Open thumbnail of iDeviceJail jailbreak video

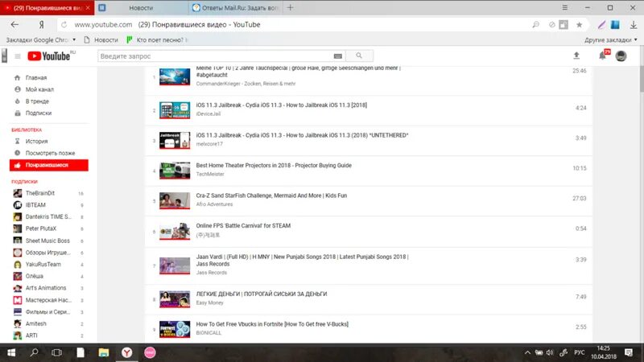pyautogui.click(x=175, y=110)
